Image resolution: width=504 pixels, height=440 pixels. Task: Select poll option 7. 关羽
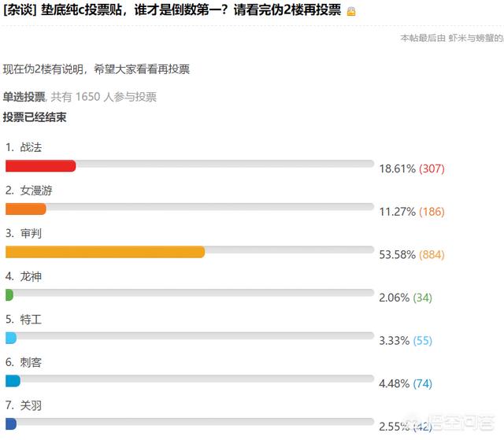(x=24, y=405)
